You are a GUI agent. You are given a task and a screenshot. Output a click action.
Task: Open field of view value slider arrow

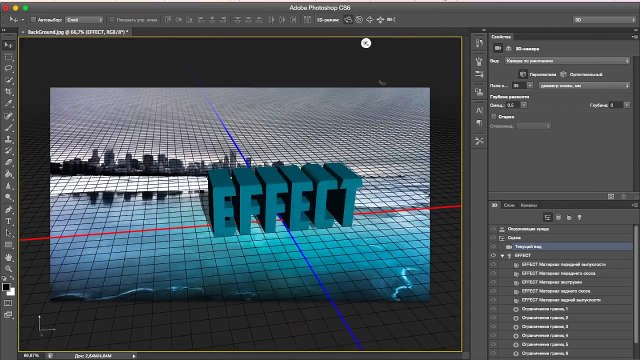530,86
